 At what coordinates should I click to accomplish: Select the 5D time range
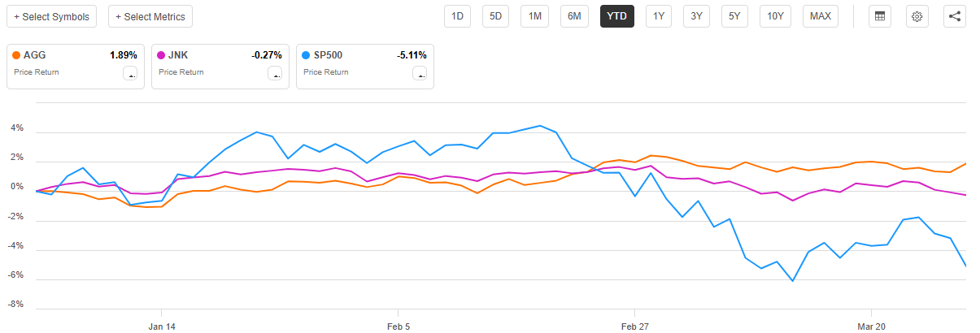[x=496, y=16]
